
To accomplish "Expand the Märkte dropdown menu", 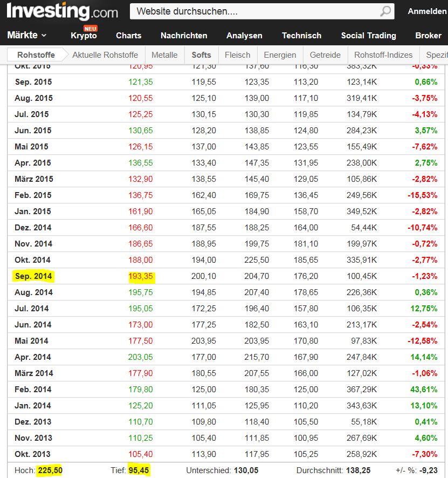I will point(27,36).
